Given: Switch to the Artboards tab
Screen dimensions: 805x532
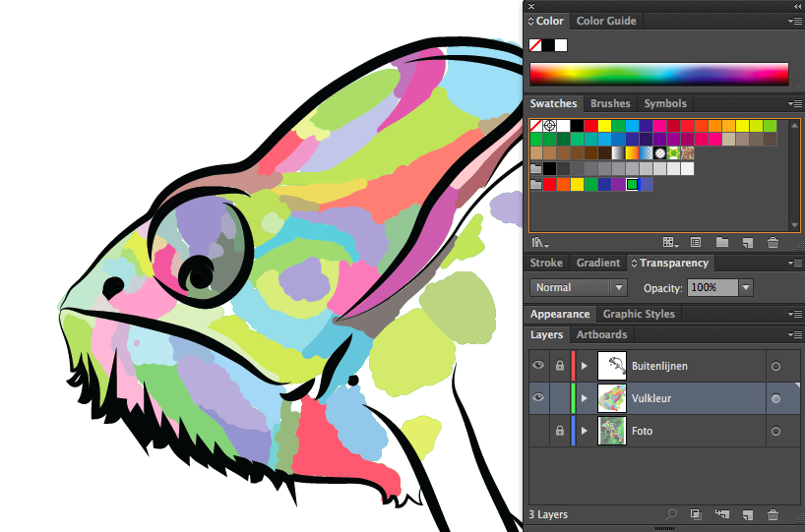Looking at the screenshot, I should coord(600,335).
